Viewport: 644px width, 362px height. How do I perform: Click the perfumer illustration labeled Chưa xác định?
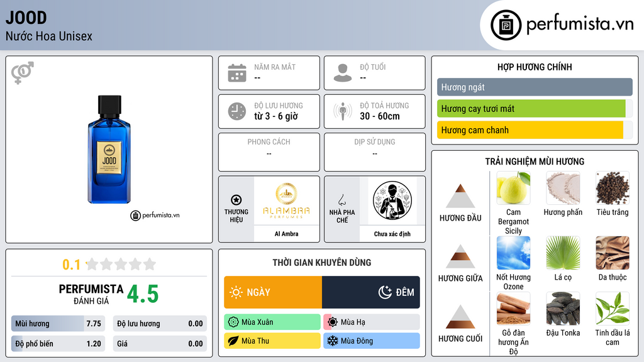392,200
